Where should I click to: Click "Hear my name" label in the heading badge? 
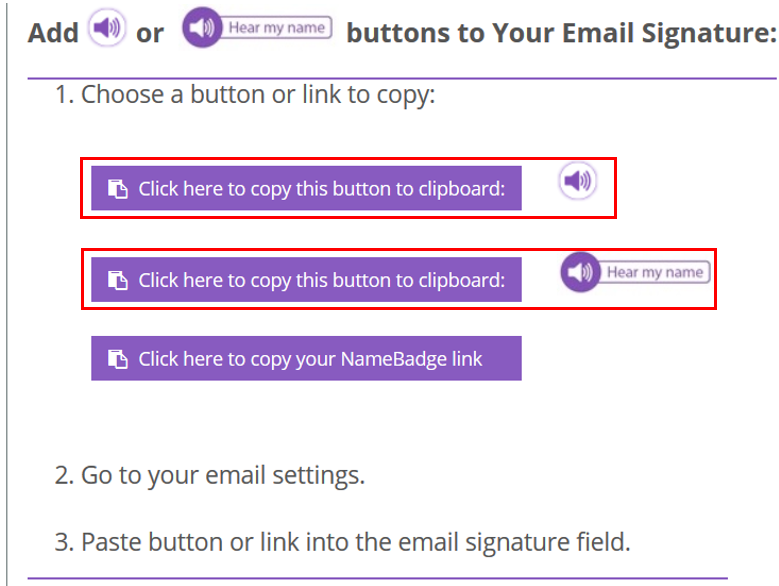coord(276,28)
